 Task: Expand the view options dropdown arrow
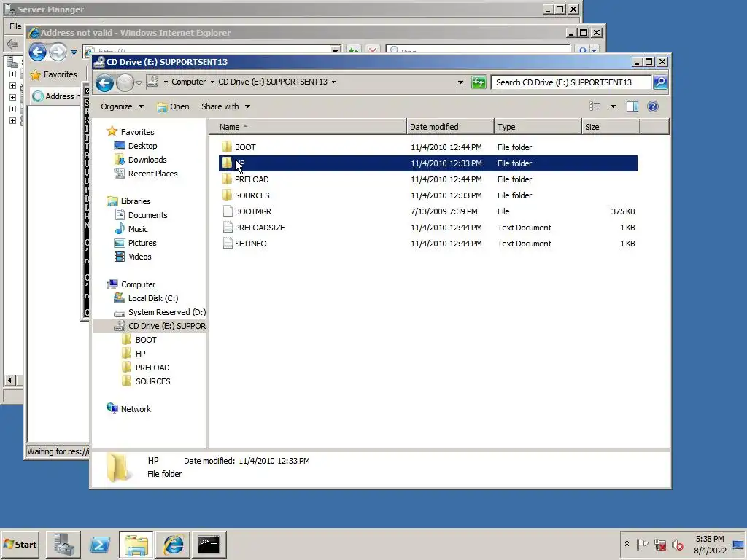pos(613,106)
